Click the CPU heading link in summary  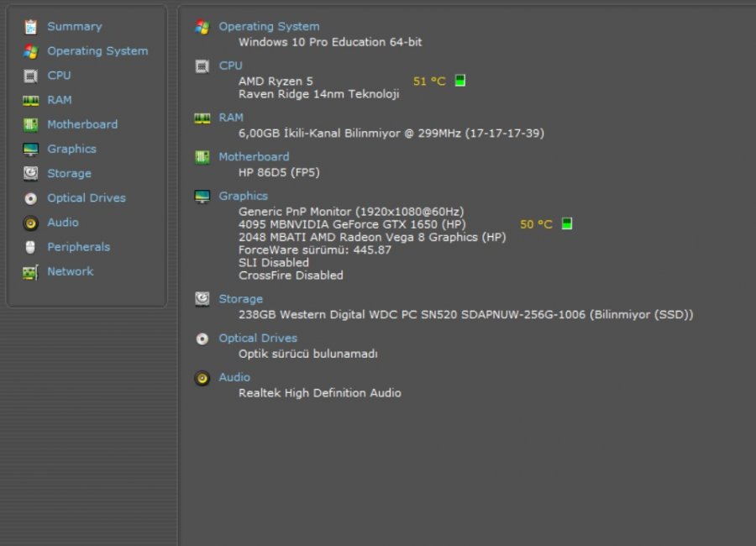230,66
